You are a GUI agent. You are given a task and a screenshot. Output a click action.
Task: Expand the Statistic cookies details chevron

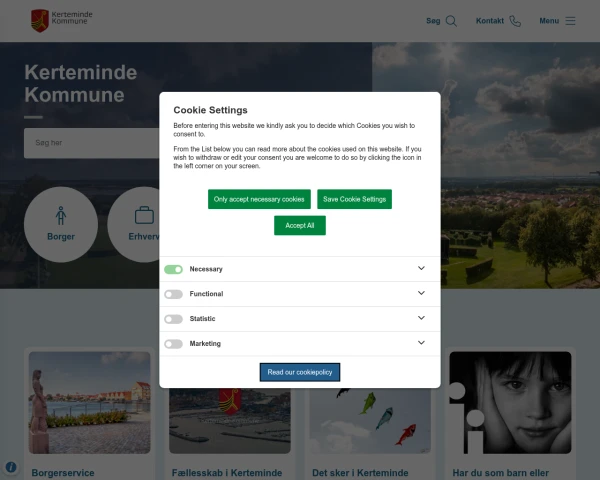point(421,319)
